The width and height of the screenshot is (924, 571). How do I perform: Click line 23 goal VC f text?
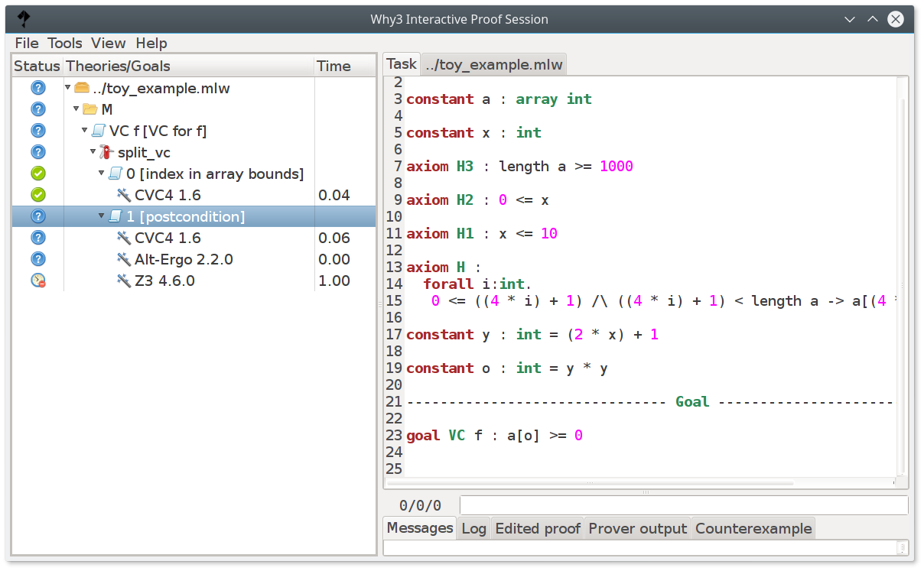click(x=494, y=435)
